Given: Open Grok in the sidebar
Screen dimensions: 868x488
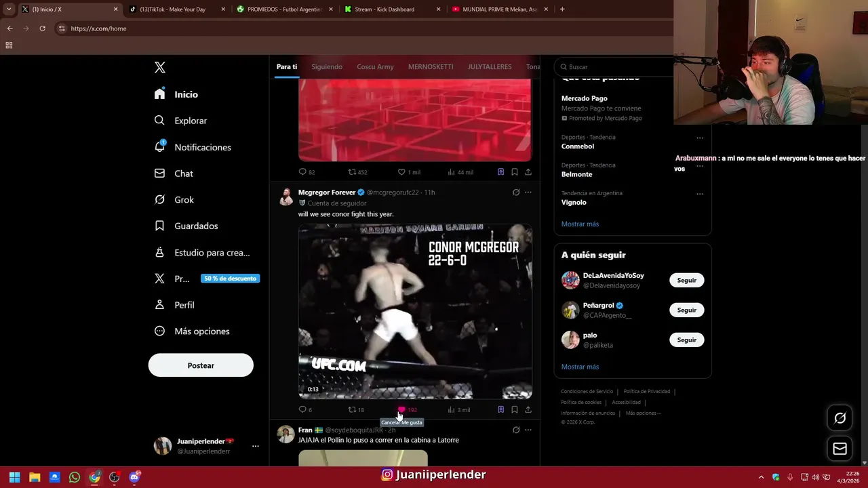Looking at the screenshot, I should point(174,200).
